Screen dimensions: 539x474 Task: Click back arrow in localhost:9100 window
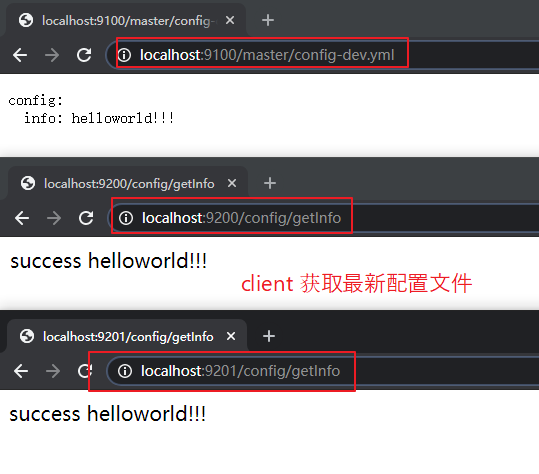[x=20, y=55]
